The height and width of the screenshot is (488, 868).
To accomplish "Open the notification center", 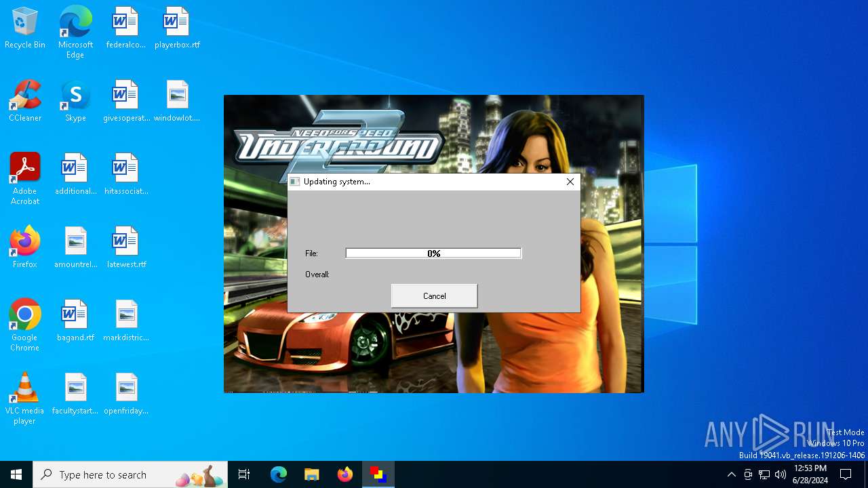I will [846, 474].
